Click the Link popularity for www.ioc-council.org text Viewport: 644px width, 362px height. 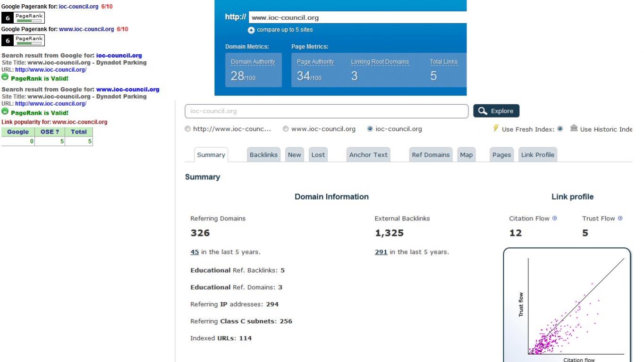pos(54,122)
